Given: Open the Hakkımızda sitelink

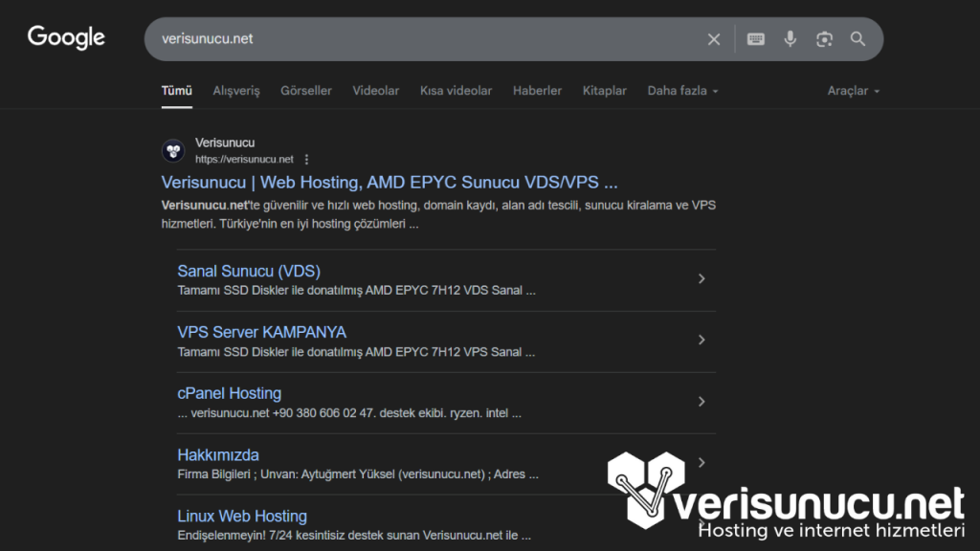Looking at the screenshot, I should (x=217, y=454).
